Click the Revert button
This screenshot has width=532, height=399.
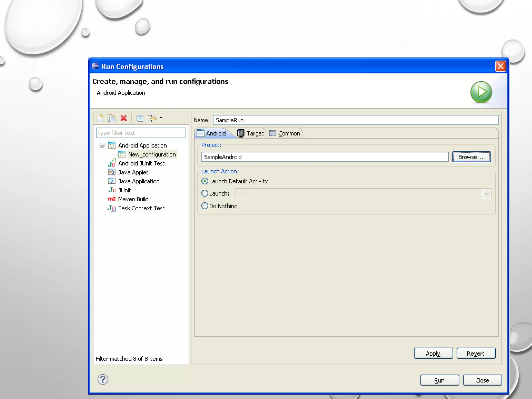(x=476, y=353)
